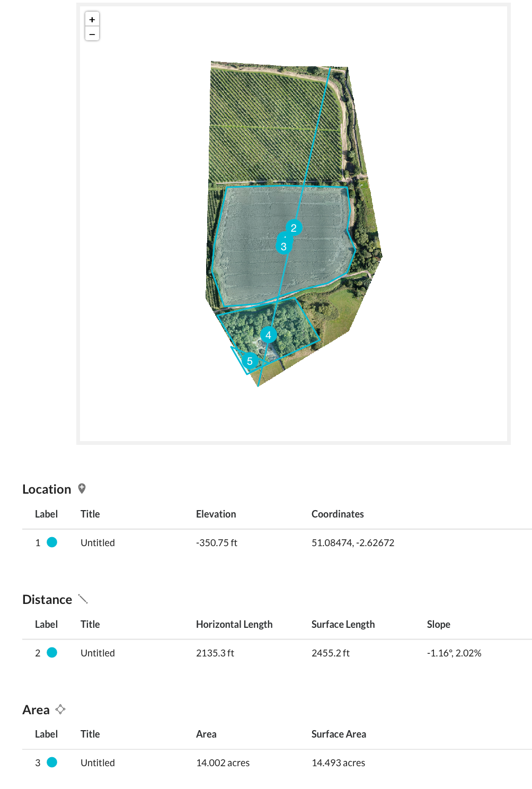Viewport: 532px width, 789px height.
Task: Select horizontal length 2135.3 ft
Action: pos(215,653)
